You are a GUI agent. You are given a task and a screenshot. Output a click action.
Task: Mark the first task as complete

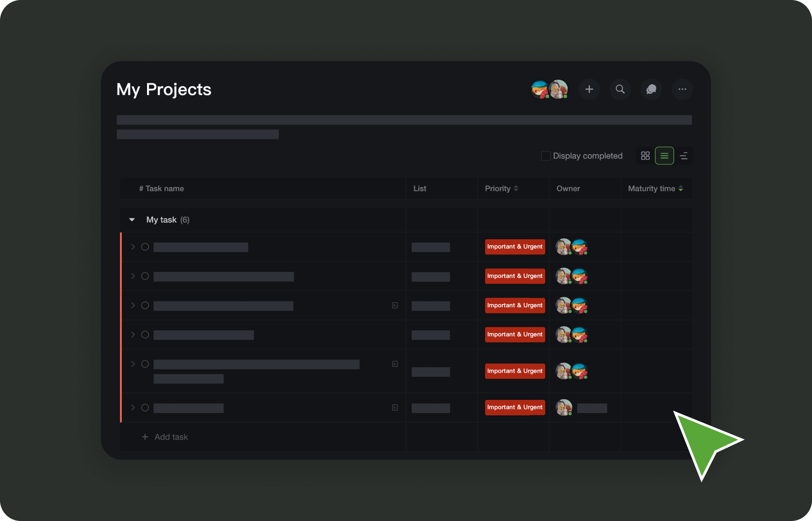[x=145, y=247]
